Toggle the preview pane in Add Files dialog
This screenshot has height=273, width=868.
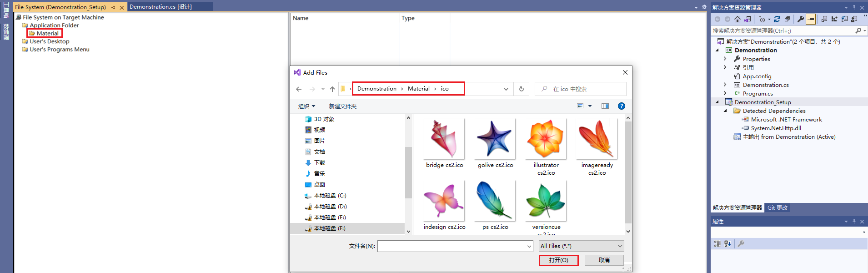pyautogui.click(x=605, y=106)
